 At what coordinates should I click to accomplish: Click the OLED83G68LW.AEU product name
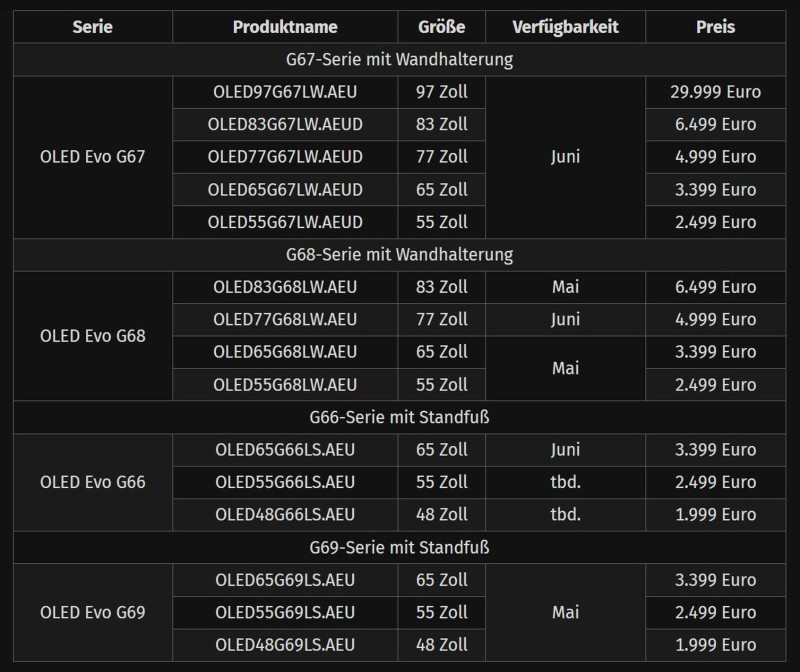(285, 287)
